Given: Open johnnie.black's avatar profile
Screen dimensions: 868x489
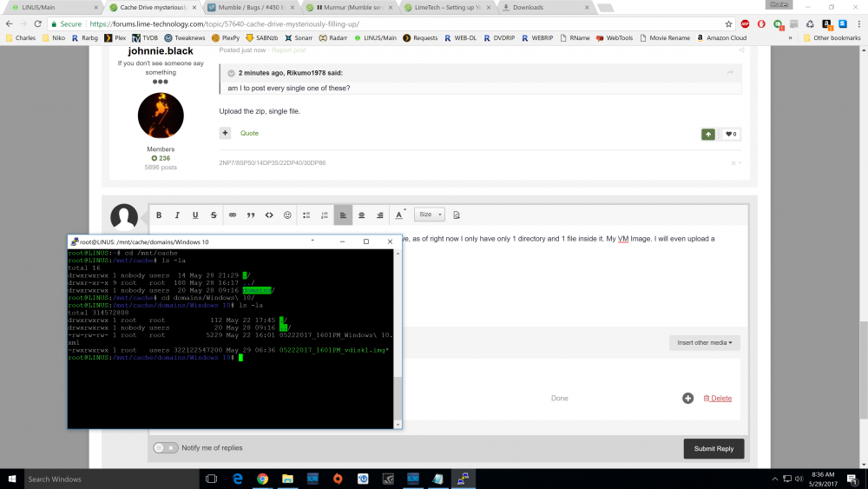Looking at the screenshot, I should 161,116.
